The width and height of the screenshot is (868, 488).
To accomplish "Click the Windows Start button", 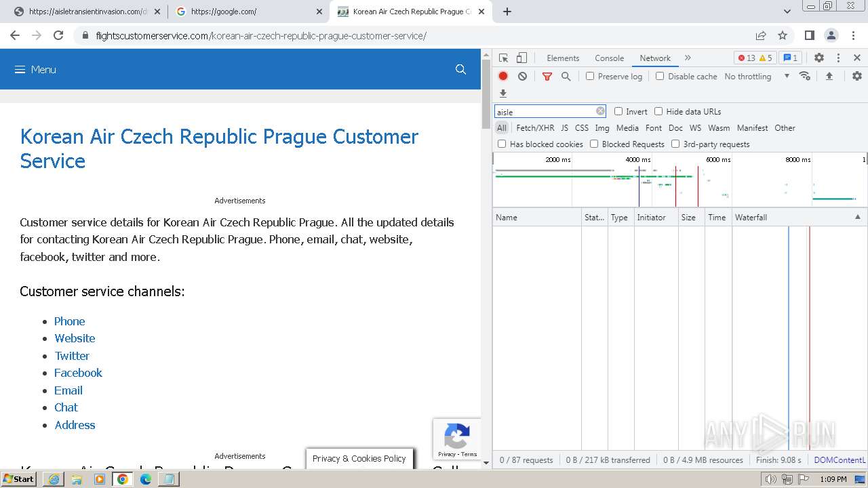I will tap(19, 479).
